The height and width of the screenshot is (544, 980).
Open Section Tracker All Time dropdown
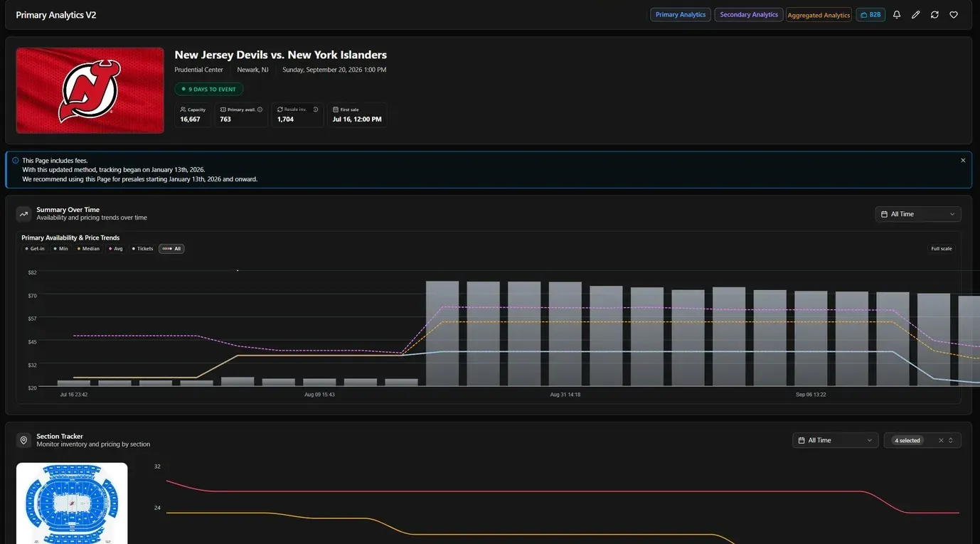pos(836,440)
